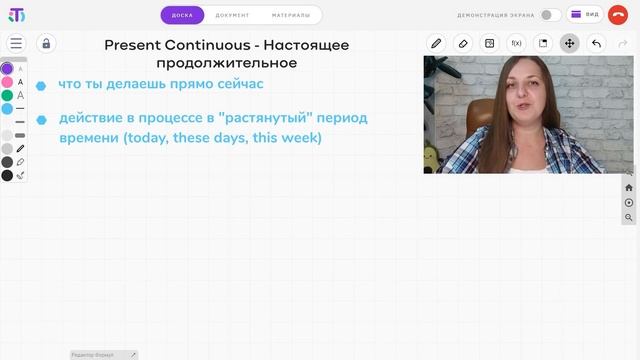Undo the last action
The width and height of the screenshot is (640, 360).
tap(596, 43)
